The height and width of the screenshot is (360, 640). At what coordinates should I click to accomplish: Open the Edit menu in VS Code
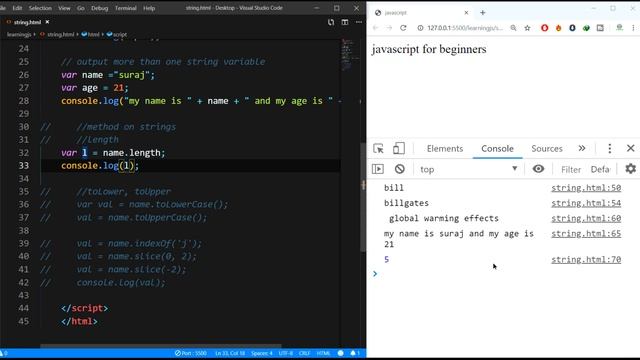[x=17, y=8]
